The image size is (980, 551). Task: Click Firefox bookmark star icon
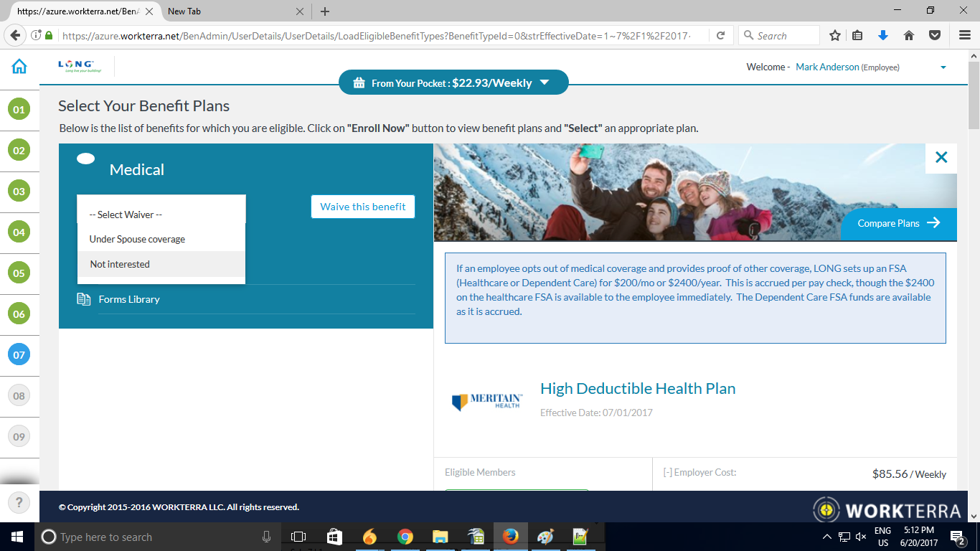(x=835, y=35)
